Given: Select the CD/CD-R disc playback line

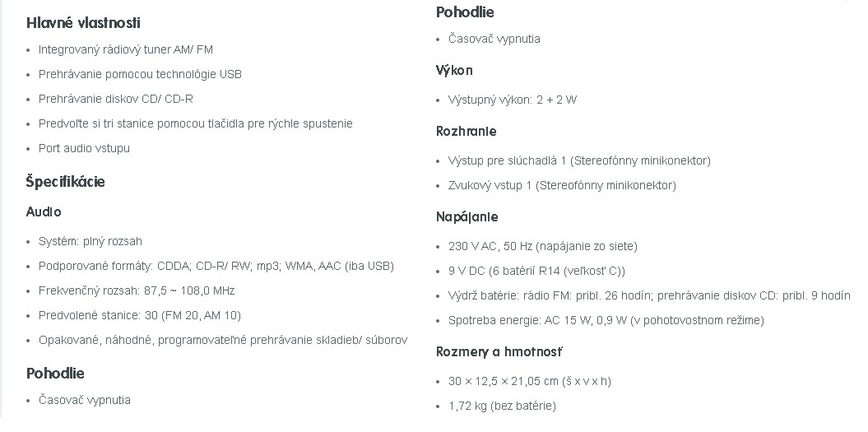Looking at the screenshot, I should pos(115,99).
